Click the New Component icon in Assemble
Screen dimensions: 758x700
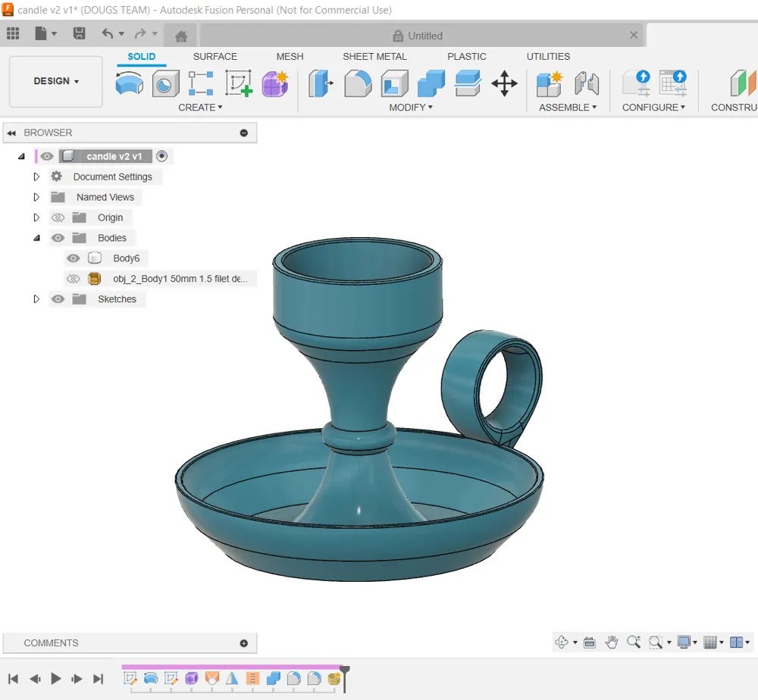(x=550, y=83)
